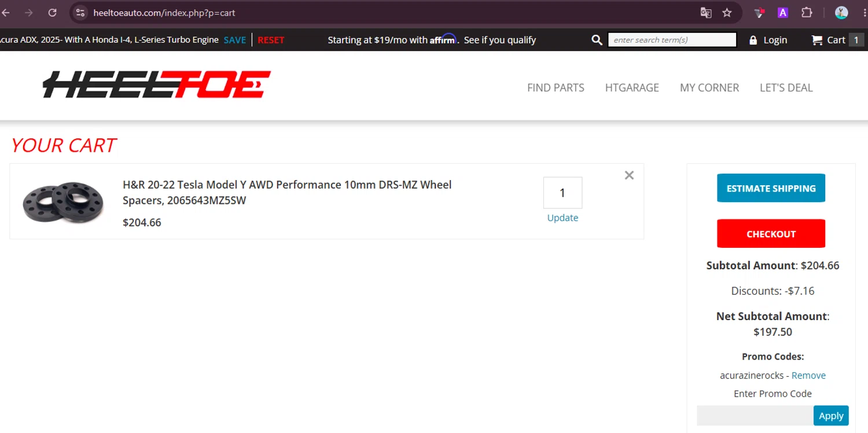This screenshot has height=433, width=868.
Task: Focus the promo code entry field
Action: 755,416
